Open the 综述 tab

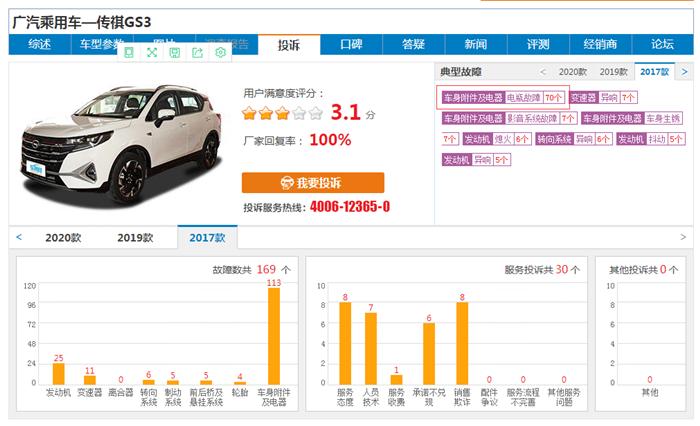(39, 44)
